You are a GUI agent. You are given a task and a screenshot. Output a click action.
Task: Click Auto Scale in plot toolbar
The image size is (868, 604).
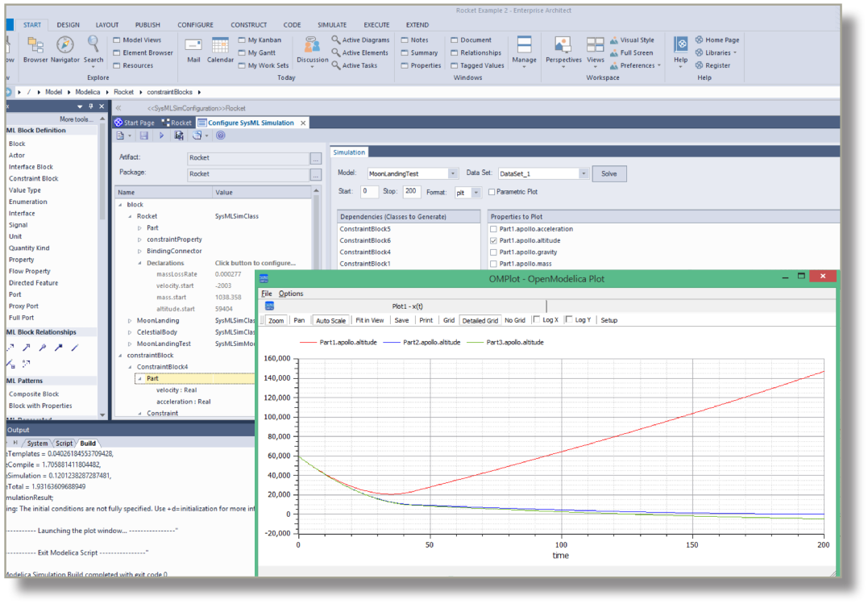pyautogui.click(x=330, y=320)
